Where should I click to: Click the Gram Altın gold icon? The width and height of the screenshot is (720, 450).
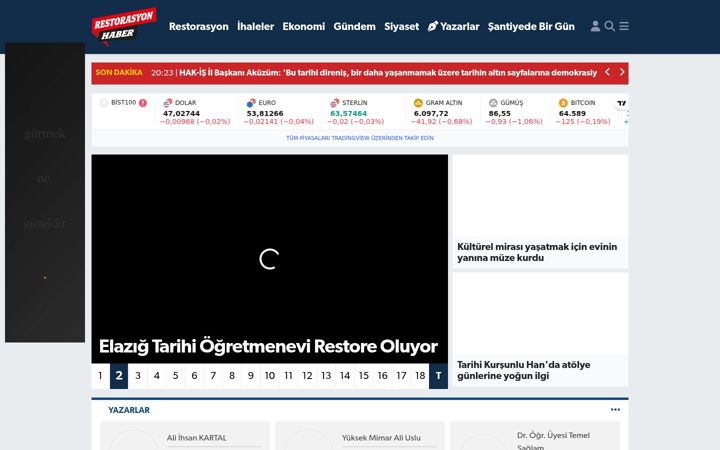(x=418, y=103)
